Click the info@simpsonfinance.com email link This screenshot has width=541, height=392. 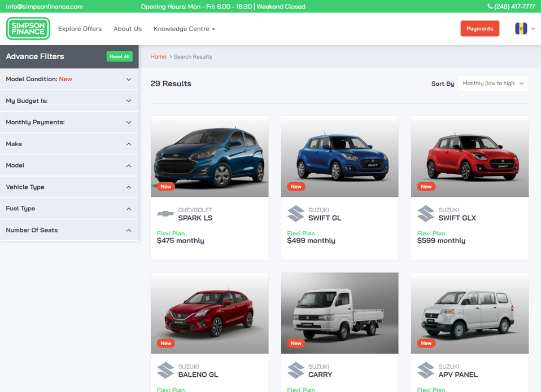pos(44,7)
